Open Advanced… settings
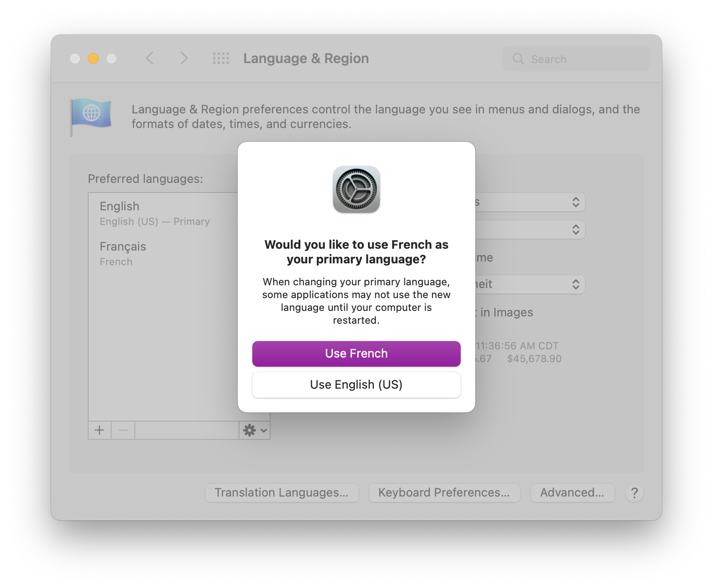Viewport: 713px width, 588px height. 572,492
